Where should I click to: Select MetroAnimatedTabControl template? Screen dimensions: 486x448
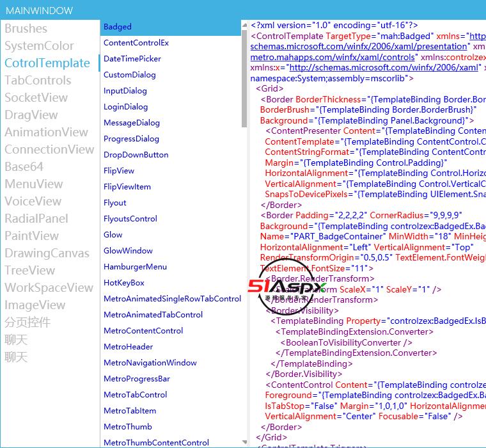pyautogui.click(x=171, y=315)
